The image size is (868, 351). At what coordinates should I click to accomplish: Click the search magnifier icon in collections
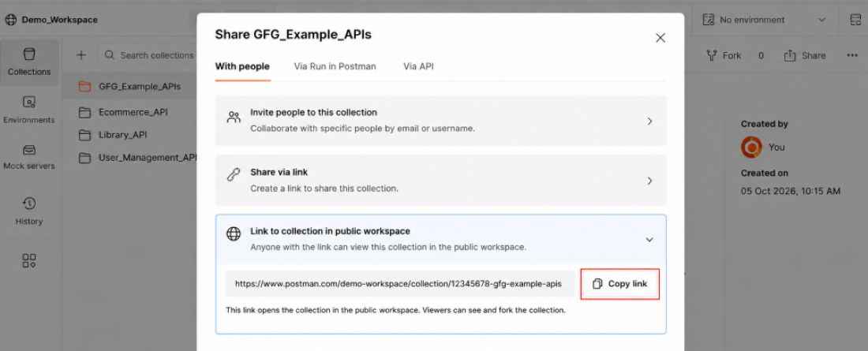(109, 54)
